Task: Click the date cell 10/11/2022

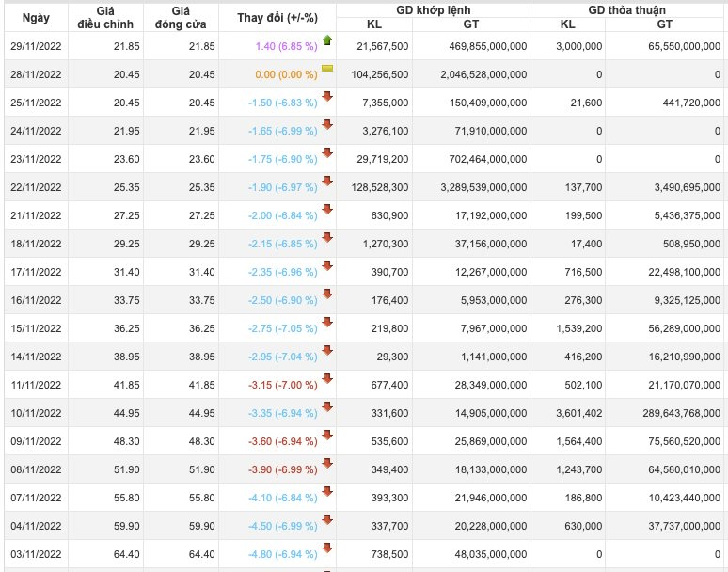Action: tap(37, 413)
